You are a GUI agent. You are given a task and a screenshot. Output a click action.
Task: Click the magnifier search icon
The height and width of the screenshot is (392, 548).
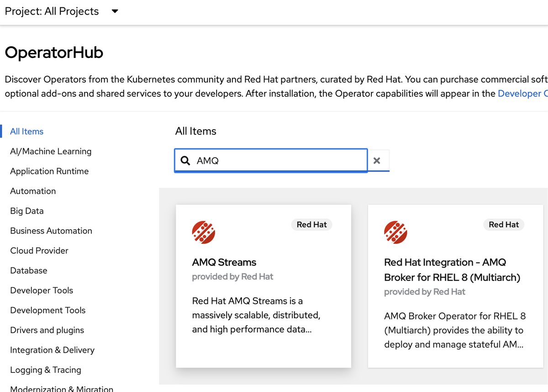point(185,161)
